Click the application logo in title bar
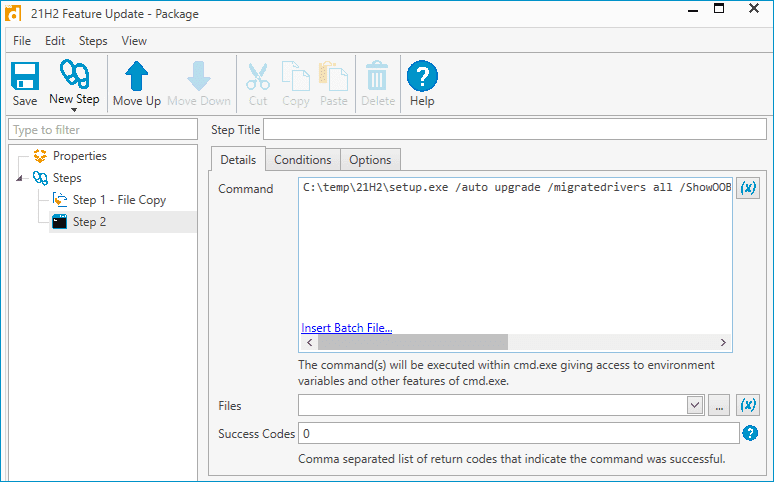774x482 pixels. [x=13, y=13]
